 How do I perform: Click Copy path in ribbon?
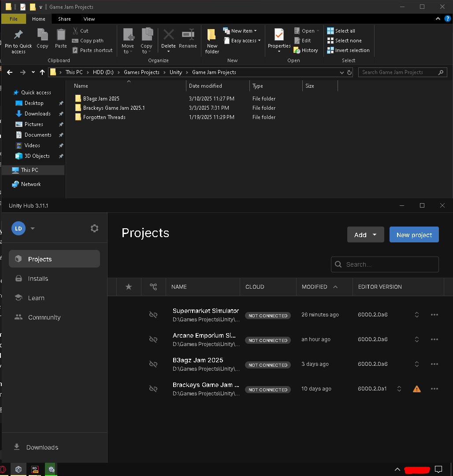(x=88, y=41)
